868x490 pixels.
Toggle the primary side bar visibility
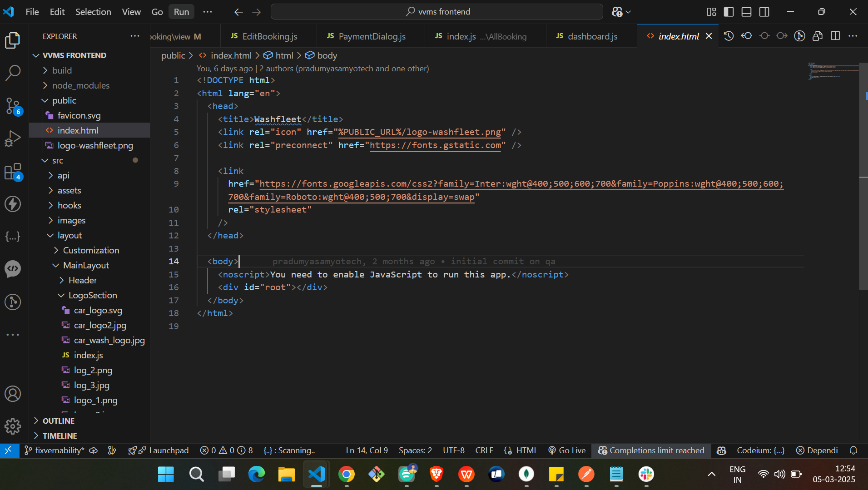pos(729,12)
